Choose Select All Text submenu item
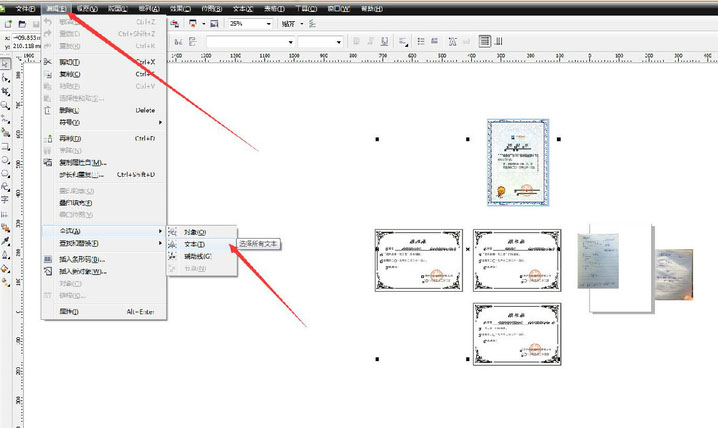This screenshot has width=718, height=428. pos(196,244)
